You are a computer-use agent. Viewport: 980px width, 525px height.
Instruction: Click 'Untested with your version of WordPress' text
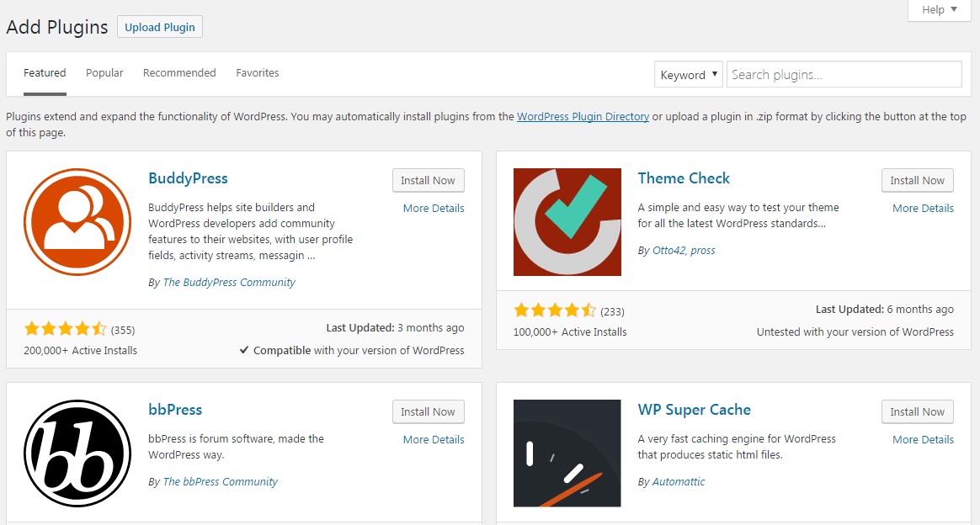[855, 332]
